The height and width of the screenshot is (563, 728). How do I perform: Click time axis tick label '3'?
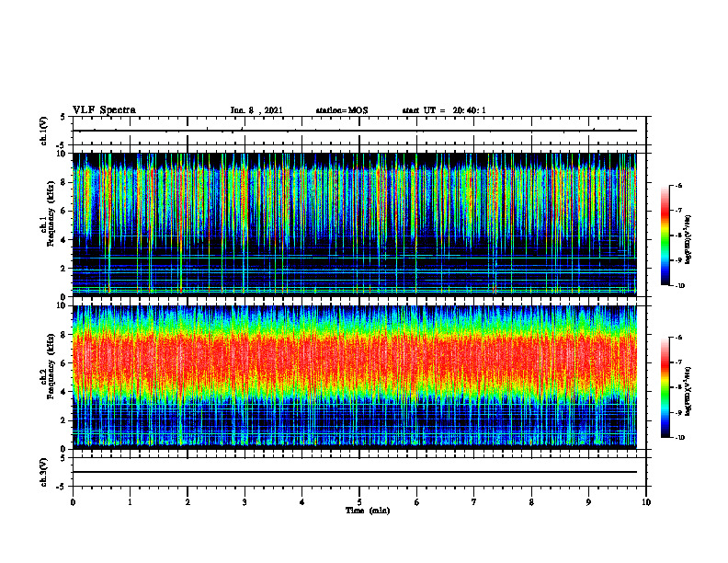point(245,502)
